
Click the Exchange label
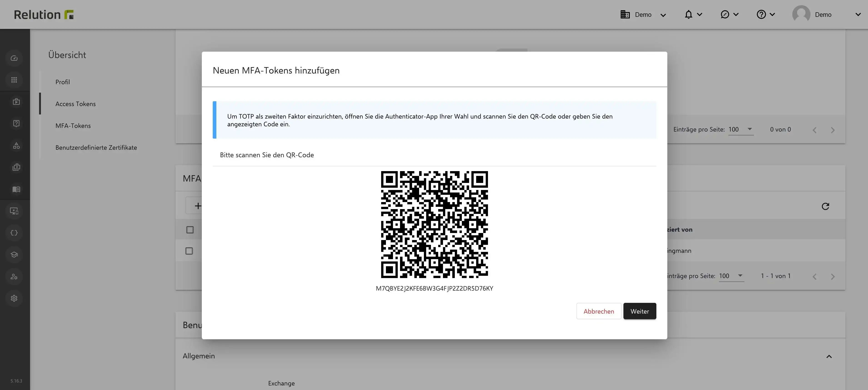[x=281, y=383]
